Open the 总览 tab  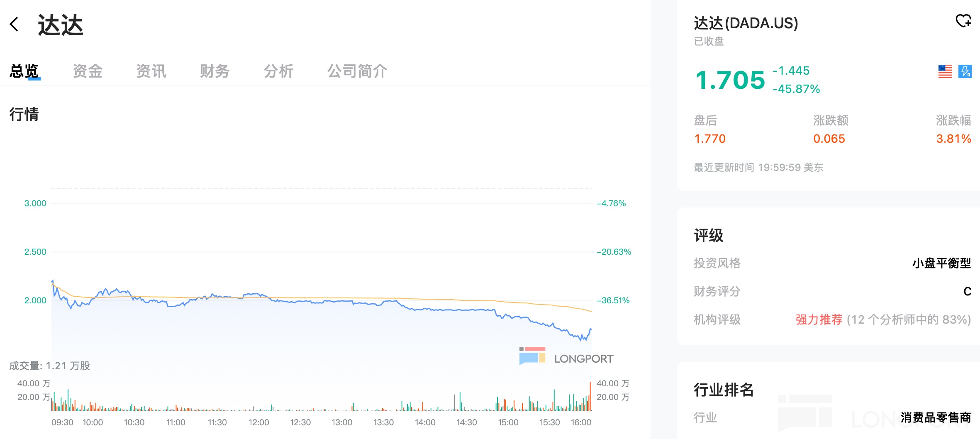point(24,71)
